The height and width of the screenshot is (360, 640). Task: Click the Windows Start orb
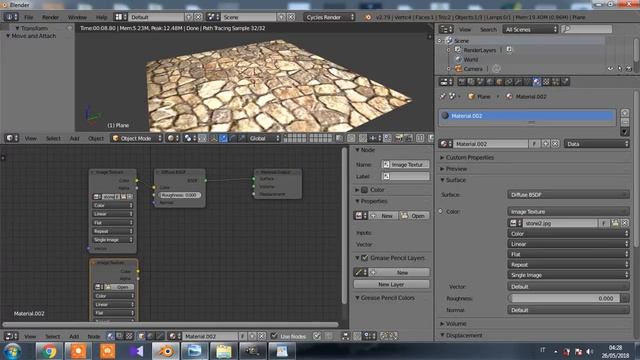(12, 351)
